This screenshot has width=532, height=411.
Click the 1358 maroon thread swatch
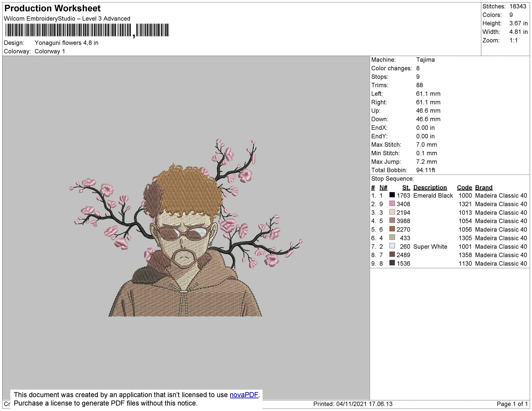click(x=392, y=254)
